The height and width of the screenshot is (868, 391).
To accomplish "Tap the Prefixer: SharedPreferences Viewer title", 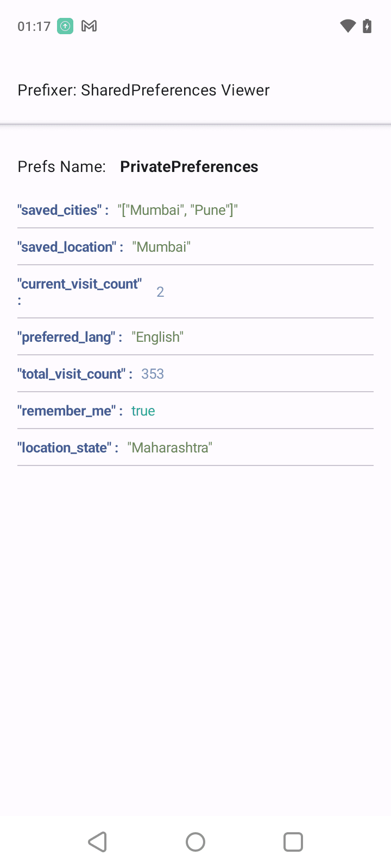I will pos(143,90).
